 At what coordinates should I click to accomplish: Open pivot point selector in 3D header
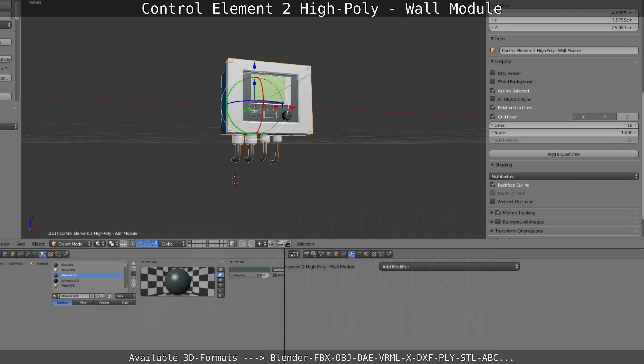[113, 244]
